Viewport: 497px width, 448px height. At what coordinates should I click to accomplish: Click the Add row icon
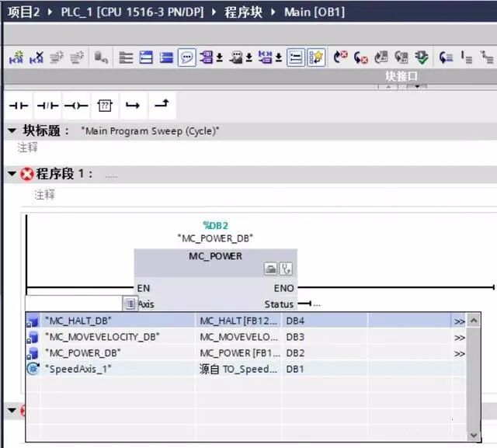tap(77, 57)
